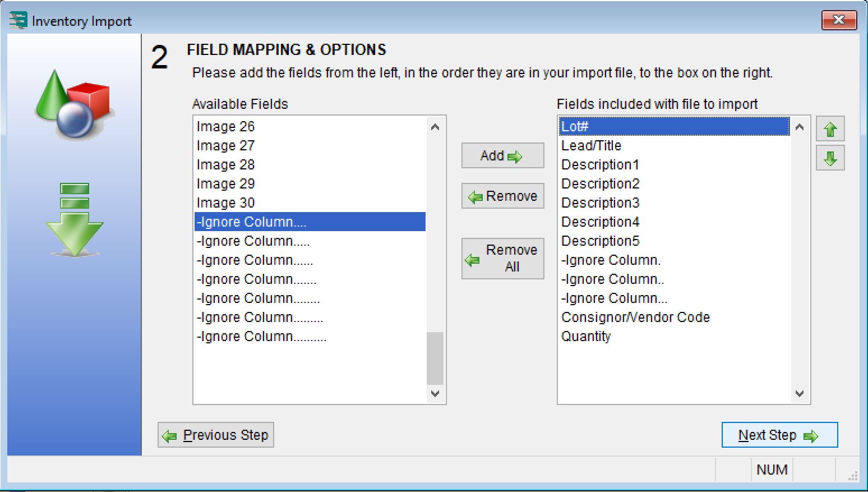Click the 3D shapes inventory graphic
The image size is (868, 492).
click(74, 104)
